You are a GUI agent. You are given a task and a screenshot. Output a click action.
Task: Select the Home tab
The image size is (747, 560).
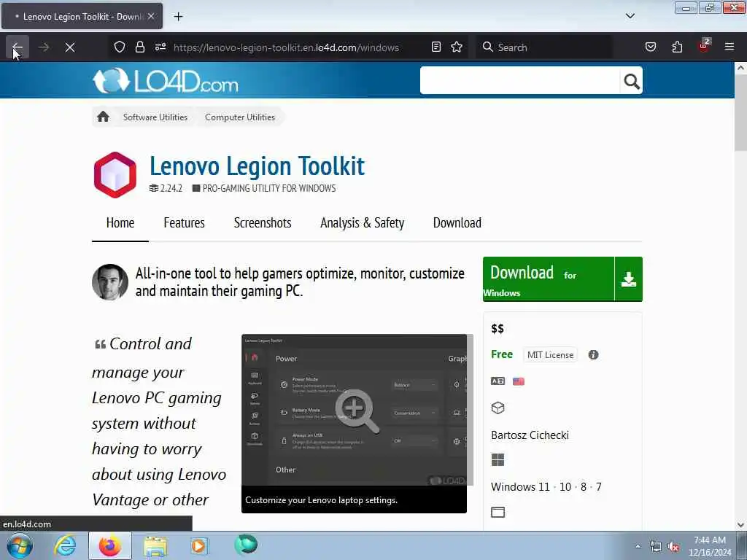click(120, 223)
